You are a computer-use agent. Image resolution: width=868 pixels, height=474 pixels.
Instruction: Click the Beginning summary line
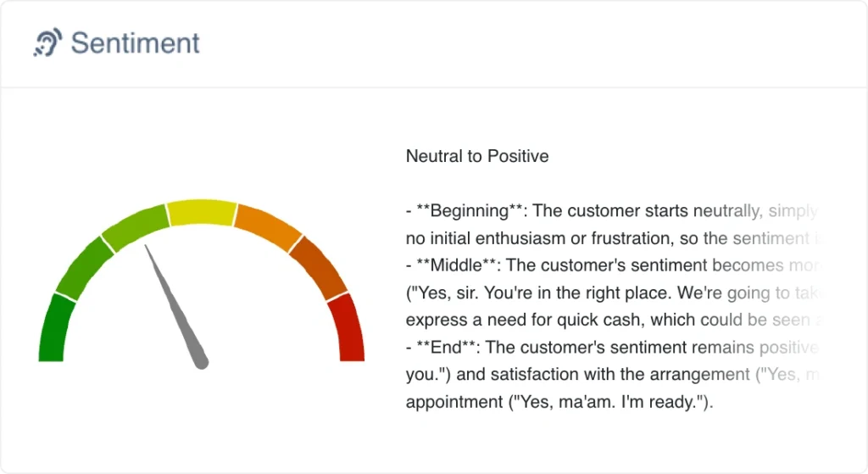[x=612, y=211]
